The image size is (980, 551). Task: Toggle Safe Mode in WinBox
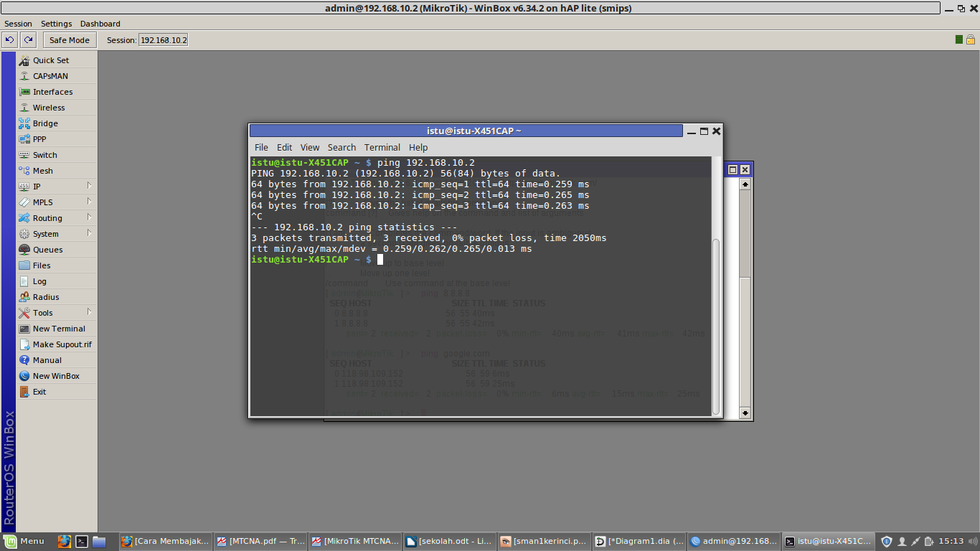pos(70,40)
